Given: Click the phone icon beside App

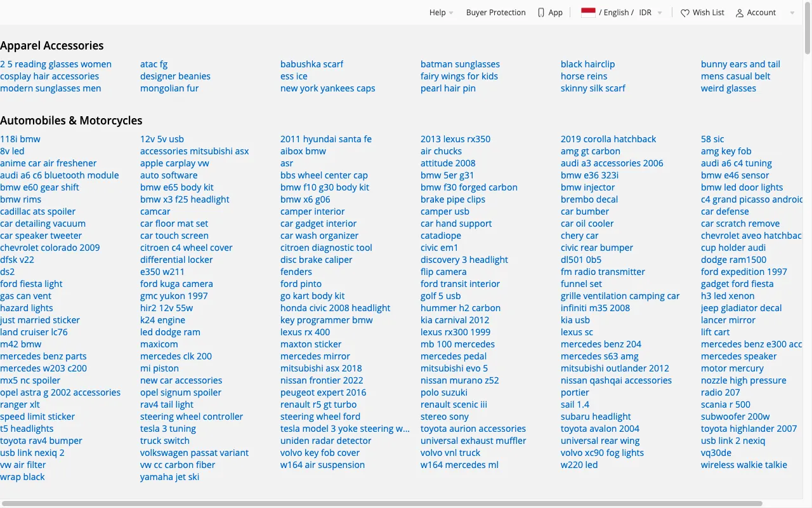Looking at the screenshot, I should click(541, 13).
